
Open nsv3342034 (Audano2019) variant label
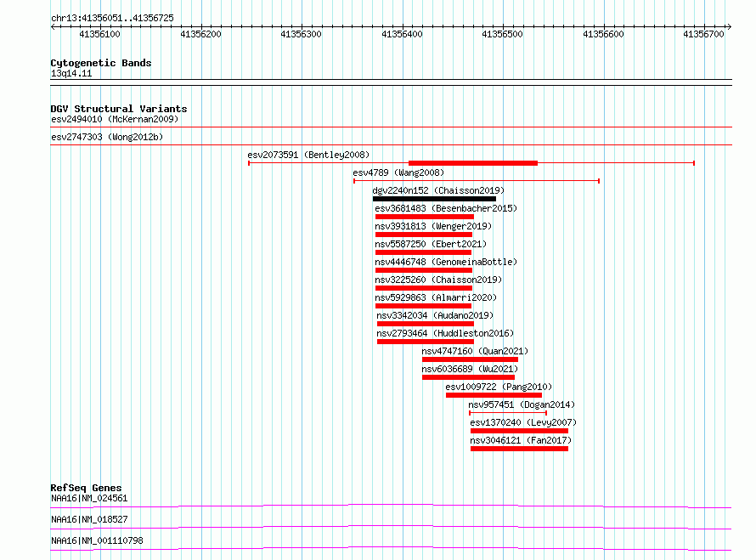[436, 315]
